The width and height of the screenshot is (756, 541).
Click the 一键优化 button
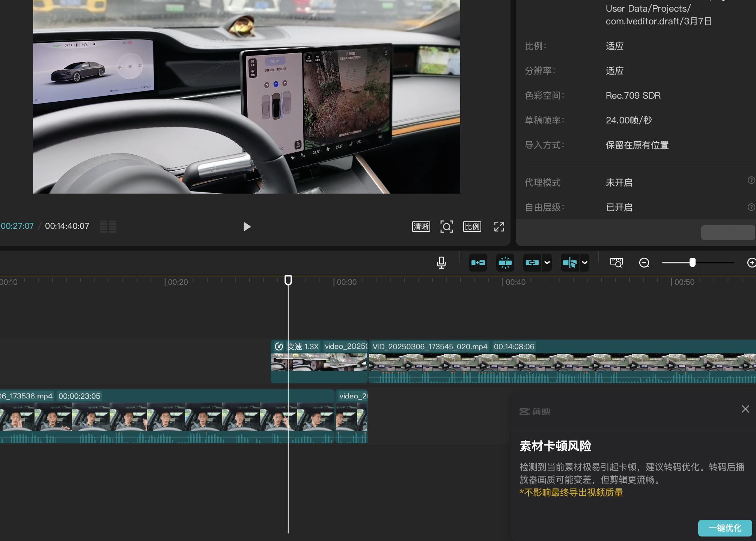click(x=725, y=528)
